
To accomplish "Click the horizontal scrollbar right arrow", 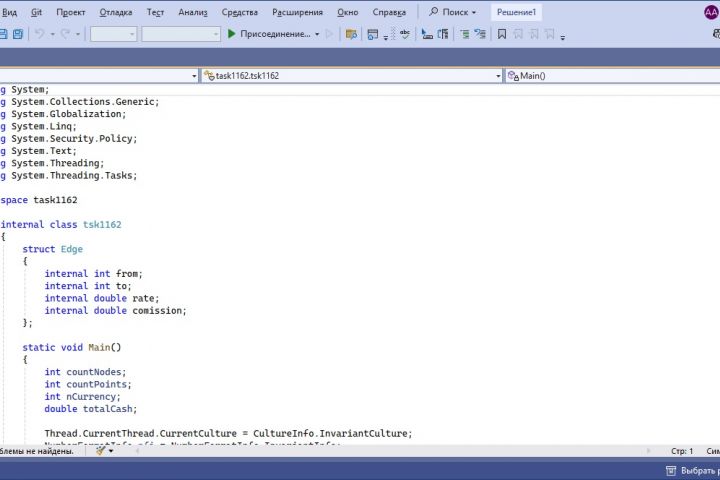I will pos(648,451).
